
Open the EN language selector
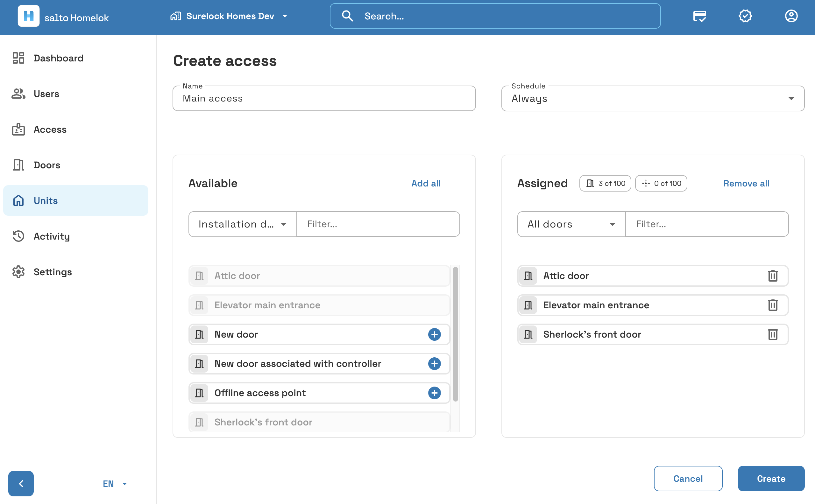click(x=115, y=484)
